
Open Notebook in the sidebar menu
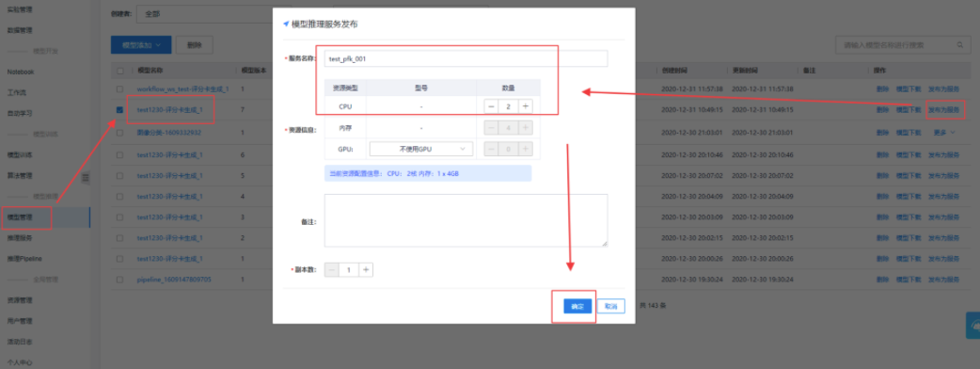pyautogui.click(x=21, y=72)
